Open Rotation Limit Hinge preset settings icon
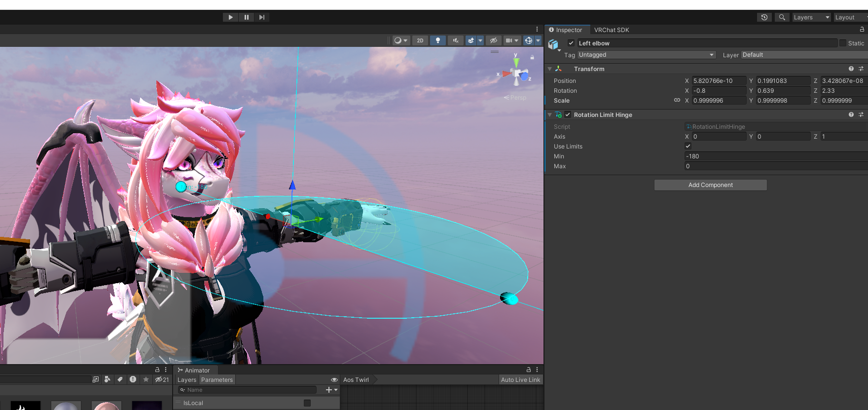The height and width of the screenshot is (410, 868). coord(861,114)
